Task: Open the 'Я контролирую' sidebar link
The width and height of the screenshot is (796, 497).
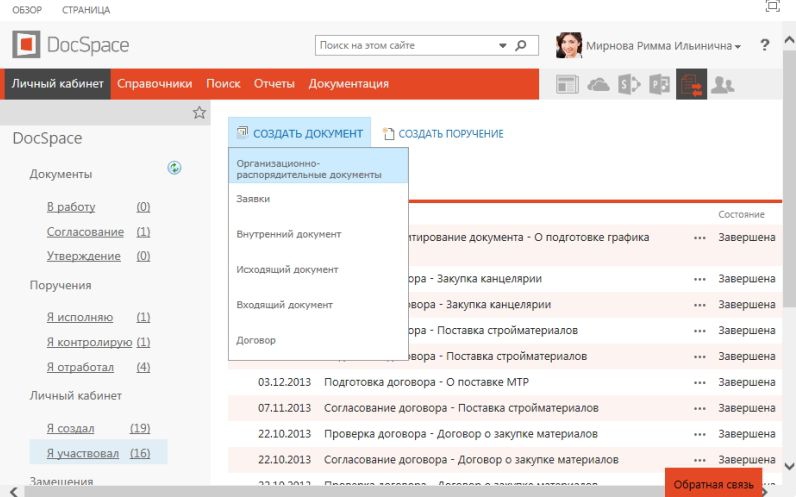Action: (x=89, y=342)
